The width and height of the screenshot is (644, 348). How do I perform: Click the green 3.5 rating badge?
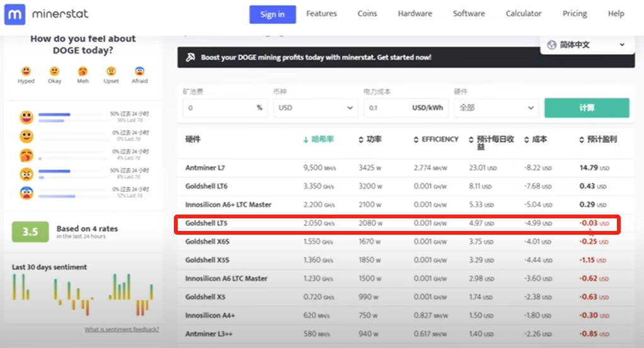point(30,232)
